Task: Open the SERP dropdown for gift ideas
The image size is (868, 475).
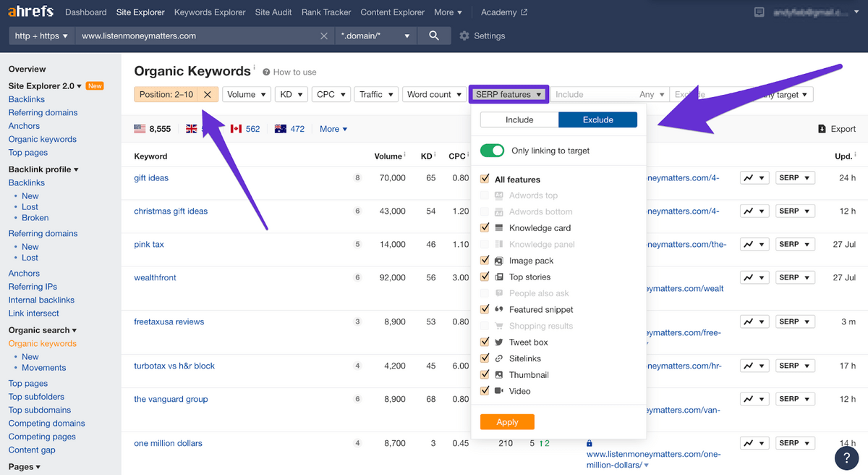Action: (795, 178)
